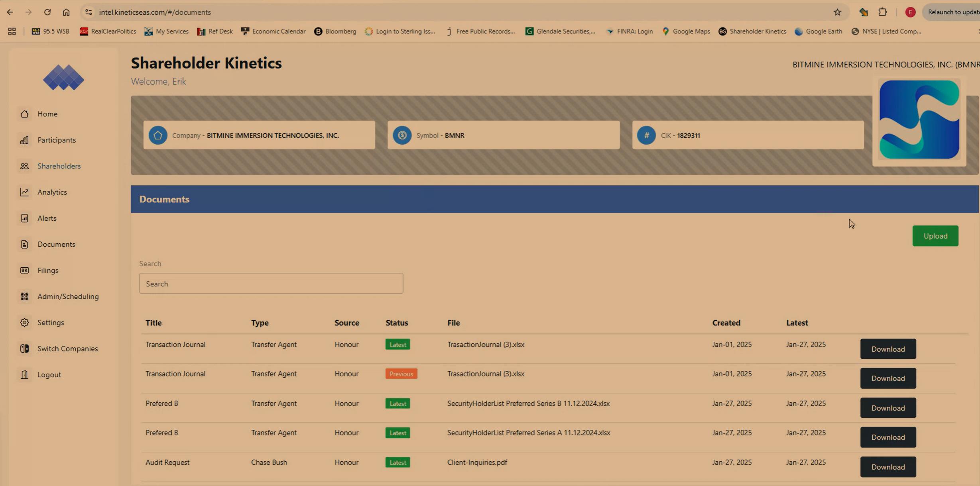Open apps grid in bookmarks bar
The width and height of the screenshot is (980, 486).
[12, 31]
